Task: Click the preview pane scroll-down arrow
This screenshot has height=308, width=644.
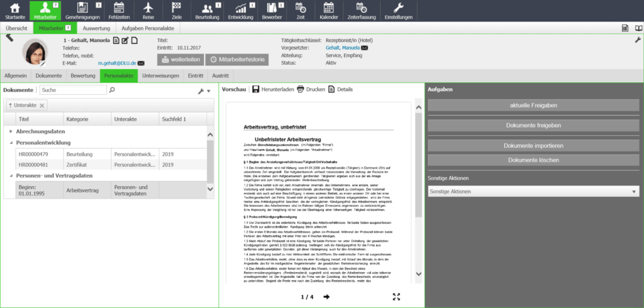Action: pyautogui.click(x=418, y=273)
